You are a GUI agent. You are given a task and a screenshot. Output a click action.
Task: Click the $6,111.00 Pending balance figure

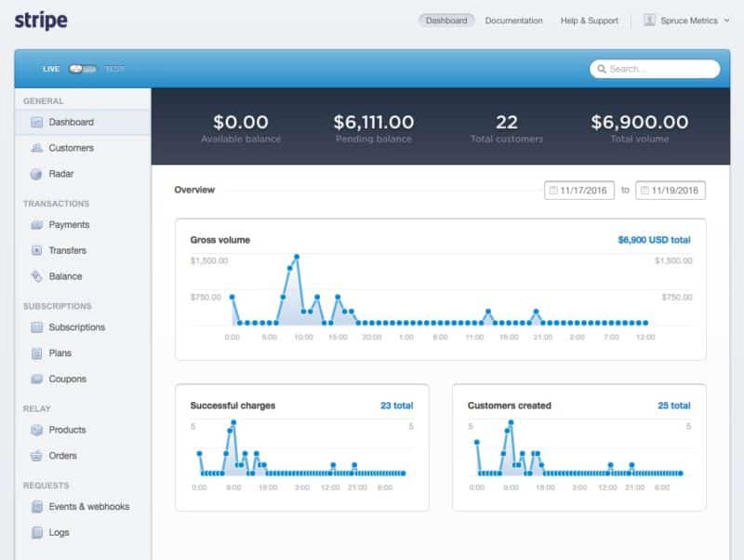coord(374,123)
